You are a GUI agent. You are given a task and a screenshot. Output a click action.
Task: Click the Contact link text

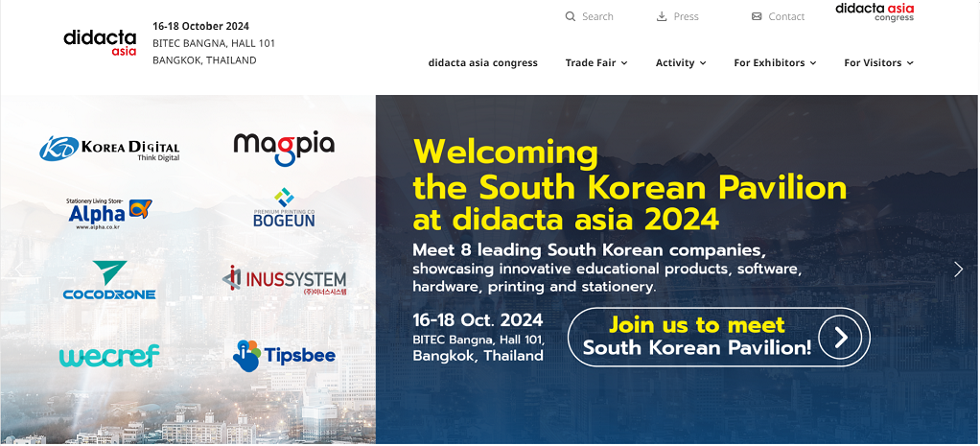[787, 17]
